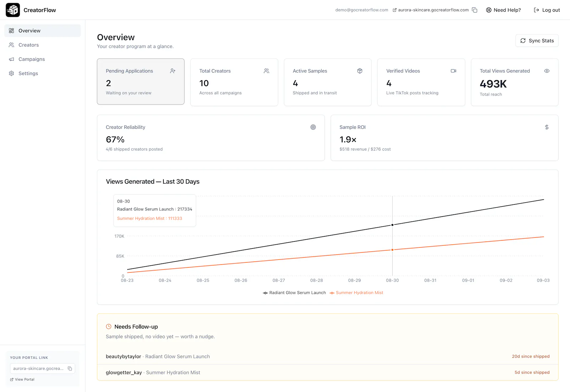Click the Campaigns megaphone icon
Viewport: 570px width, 392px height.
click(11, 59)
